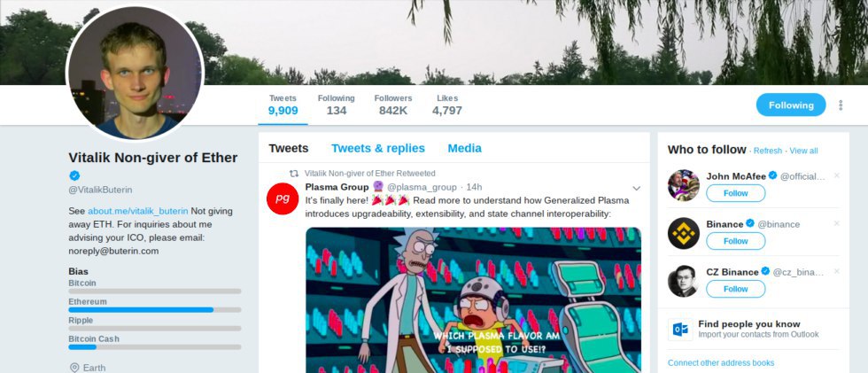This screenshot has height=373, width=868.
Task: Expand the Plasma Group tweet dropdown arrow
Action: 636,188
